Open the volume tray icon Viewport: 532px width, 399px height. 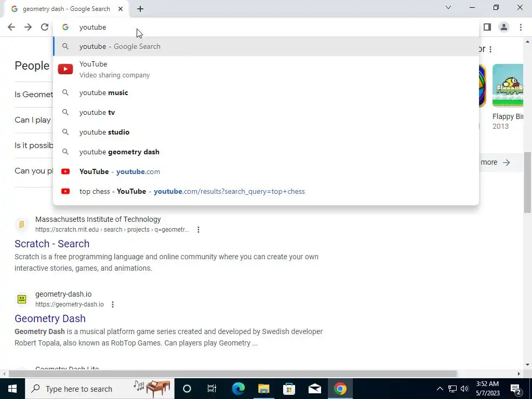click(464, 389)
